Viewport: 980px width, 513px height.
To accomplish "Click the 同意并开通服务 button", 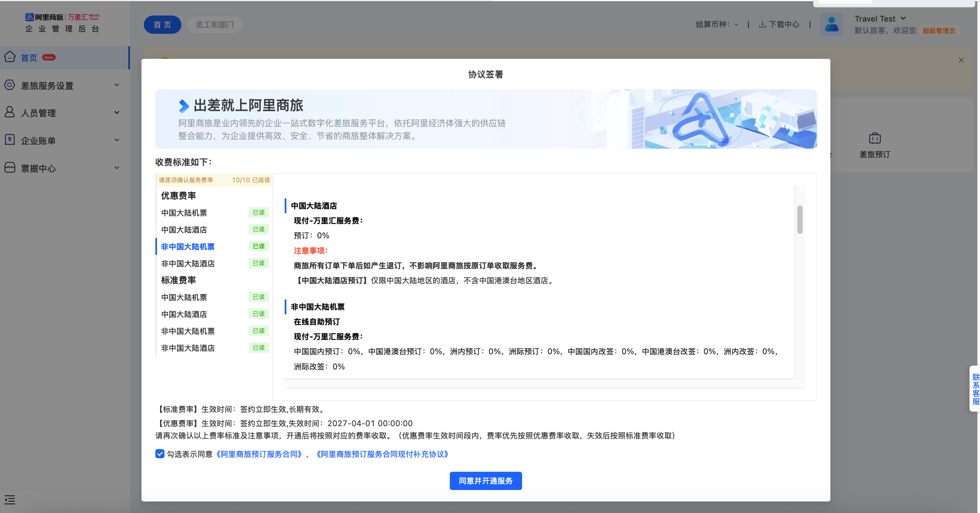I will [x=485, y=481].
